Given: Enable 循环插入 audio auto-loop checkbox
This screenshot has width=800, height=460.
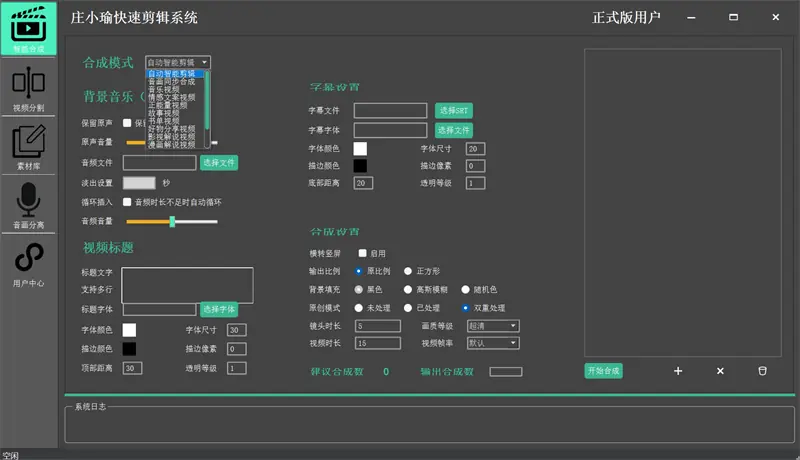Looking at the screenshot, I should tap(127, 202).
